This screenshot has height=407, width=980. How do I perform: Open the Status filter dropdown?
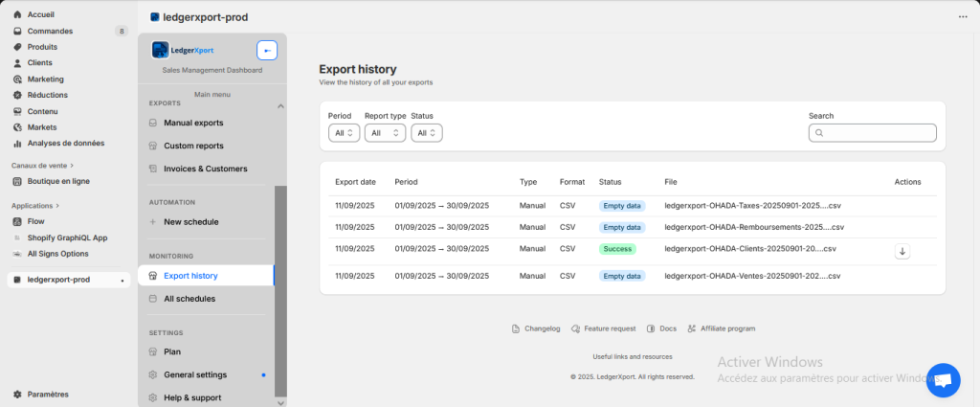coord(426,133)
